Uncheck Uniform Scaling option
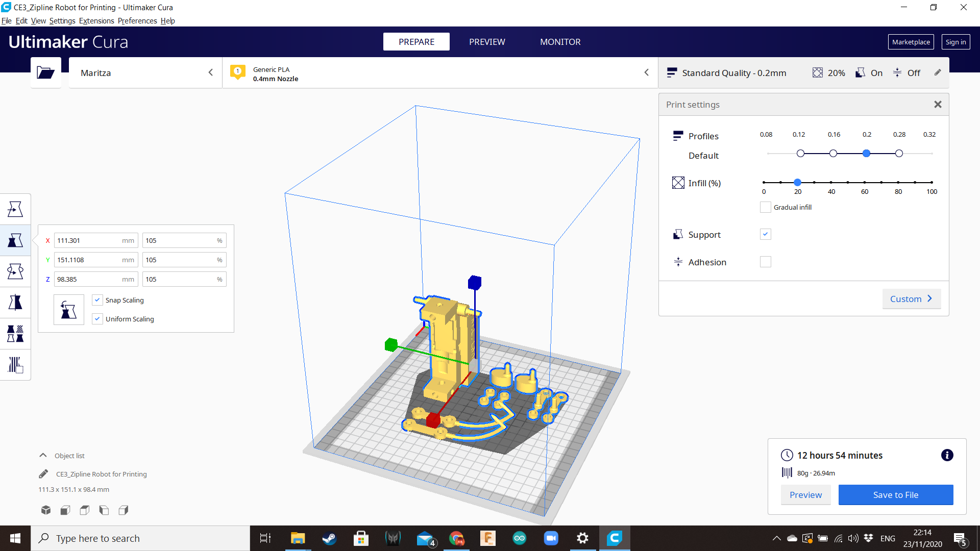980x551 pixels. point(97,319)
